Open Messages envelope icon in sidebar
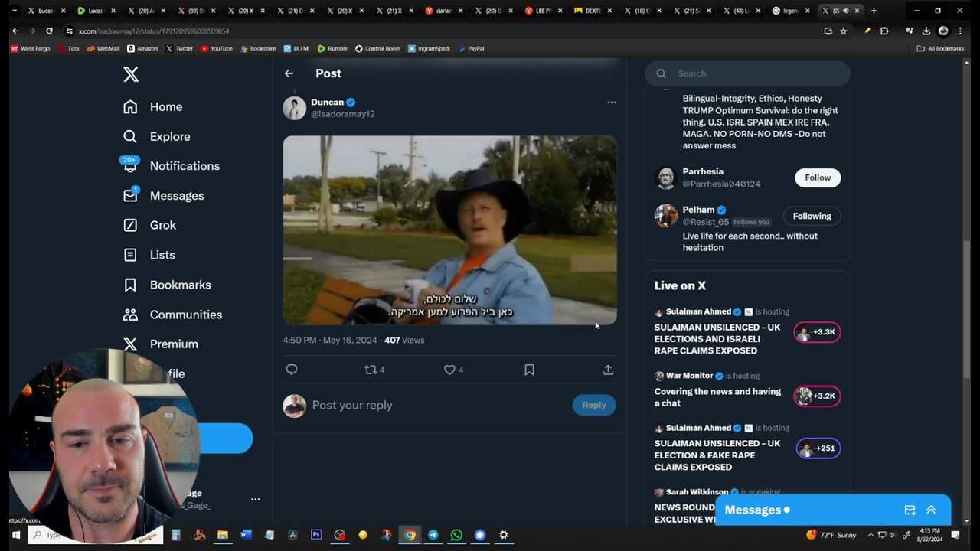The height and width of the screenshot is (551, 980). (130, 196)
